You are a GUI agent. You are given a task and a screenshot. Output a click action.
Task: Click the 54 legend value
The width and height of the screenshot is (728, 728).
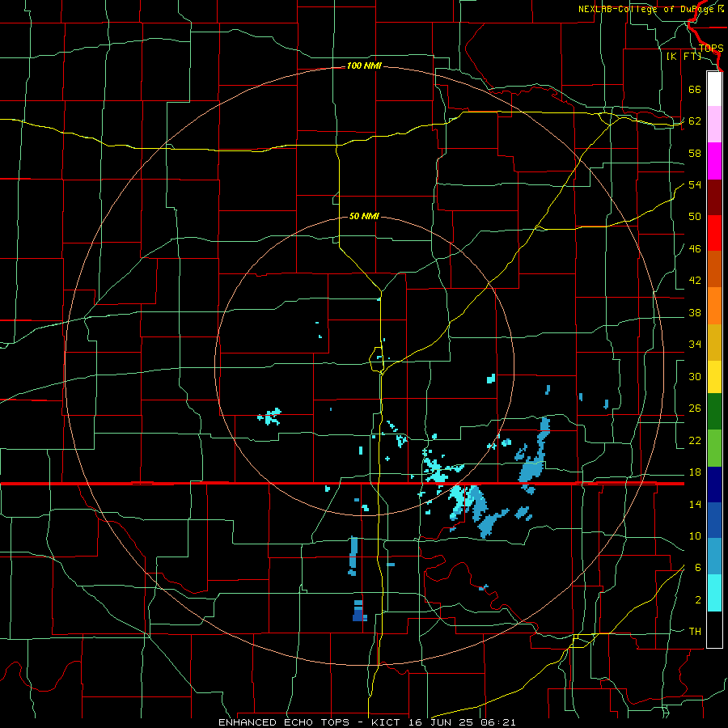(x=695, y=184)
